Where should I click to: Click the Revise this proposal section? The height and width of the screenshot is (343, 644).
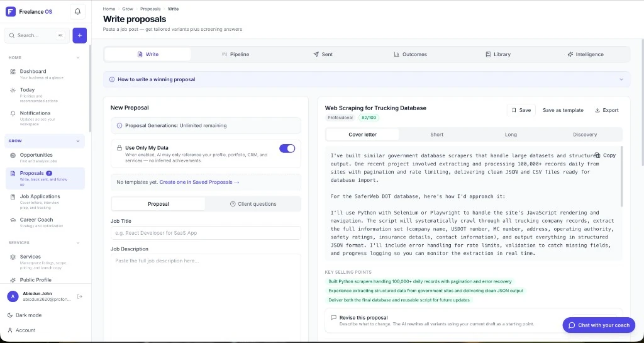coord(474,320)
